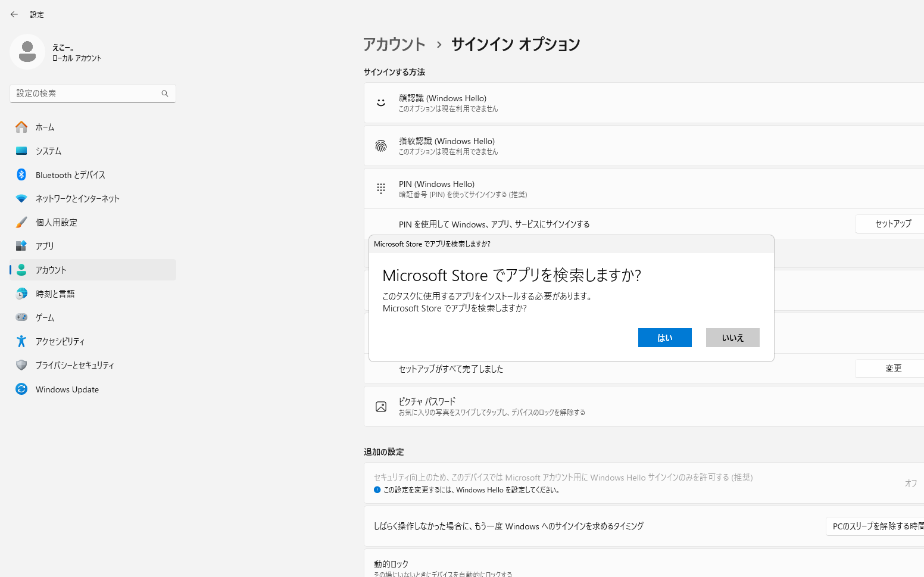Expand 顔認識 (Windows Hello) option
The height and width of the screenshot is (577, 924).
point(644,103)
